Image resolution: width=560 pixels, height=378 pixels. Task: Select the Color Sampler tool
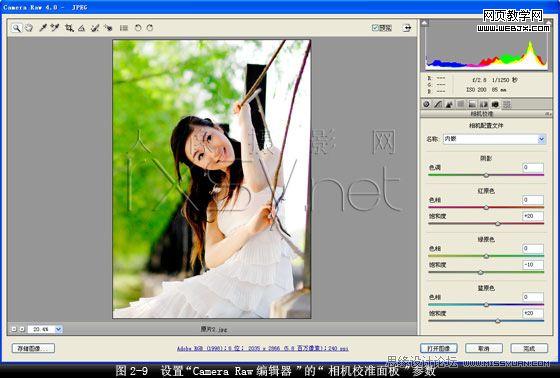click(x=55, y=28)
